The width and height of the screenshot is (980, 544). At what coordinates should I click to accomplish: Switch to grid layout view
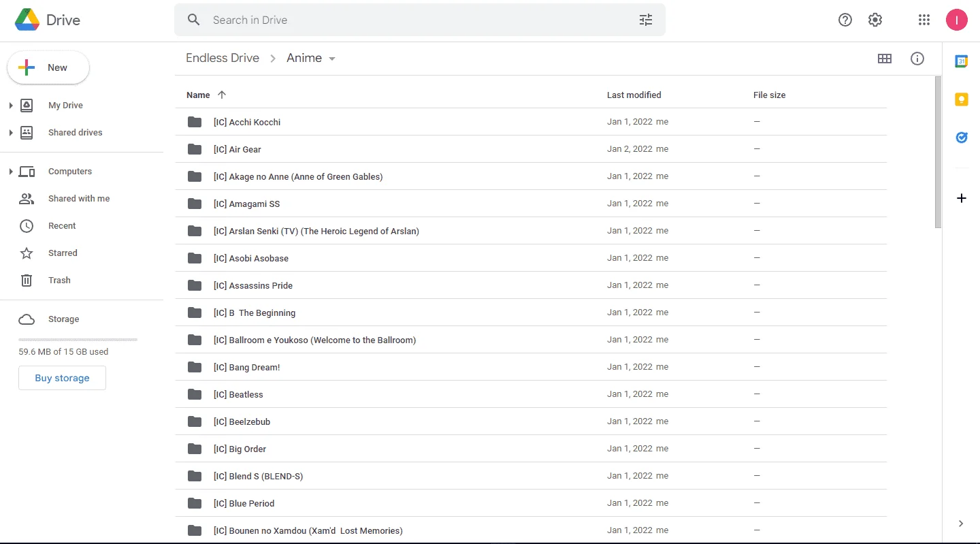[885, 59]
